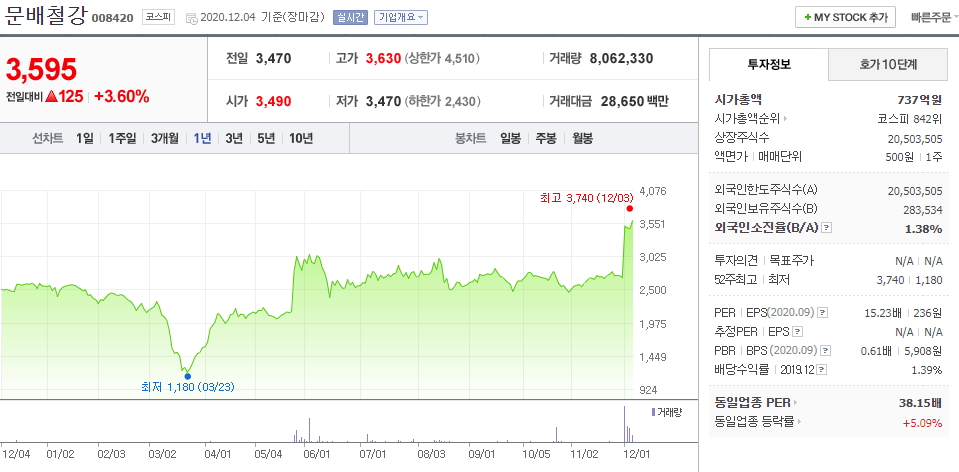The image size is (959, 472).
Task: Add stock via MY STOCK 추가 button
Action: click(x=845, y=17)
